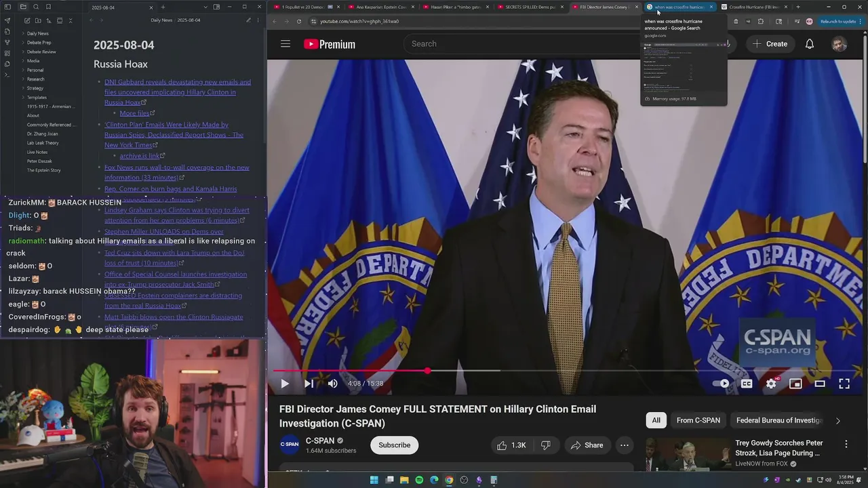Click the Create button on YouTube
The height and width of the screenshot is (488, 868).
(770, 44)
